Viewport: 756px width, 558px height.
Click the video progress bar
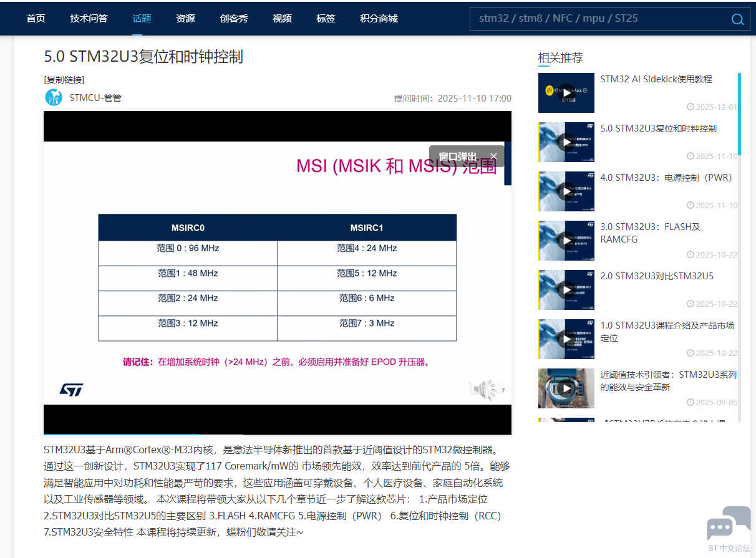pos(278,433)
